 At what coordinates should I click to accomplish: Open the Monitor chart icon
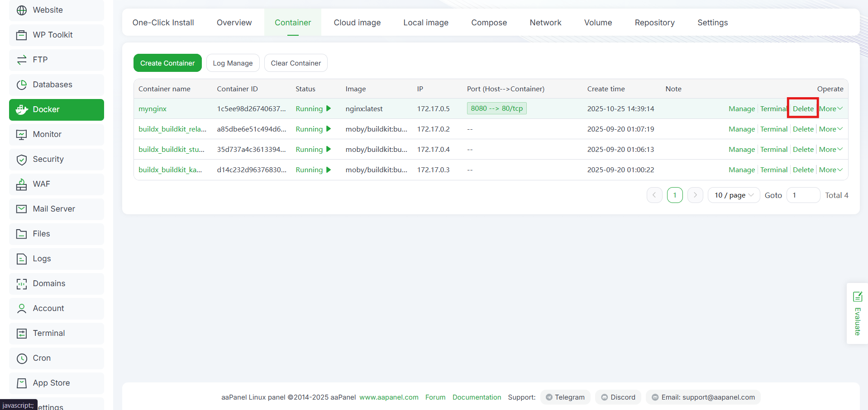tap(22, 134)
